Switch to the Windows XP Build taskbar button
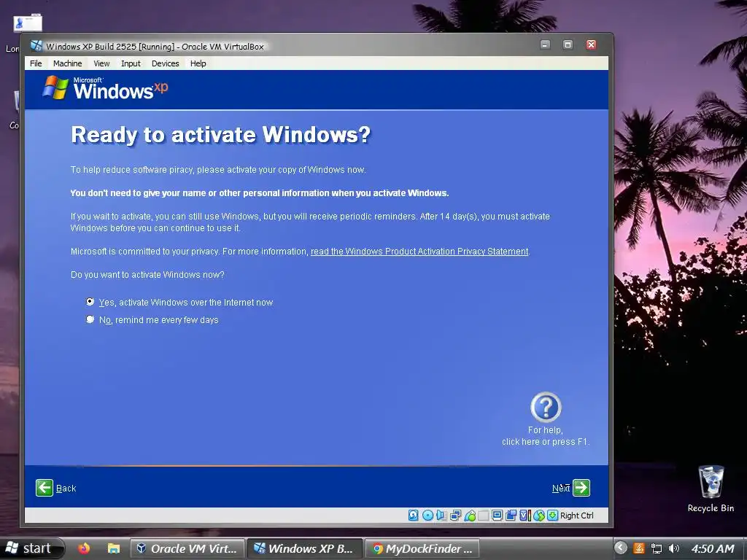This screenshot has height=560, width=747. point(306,548)
